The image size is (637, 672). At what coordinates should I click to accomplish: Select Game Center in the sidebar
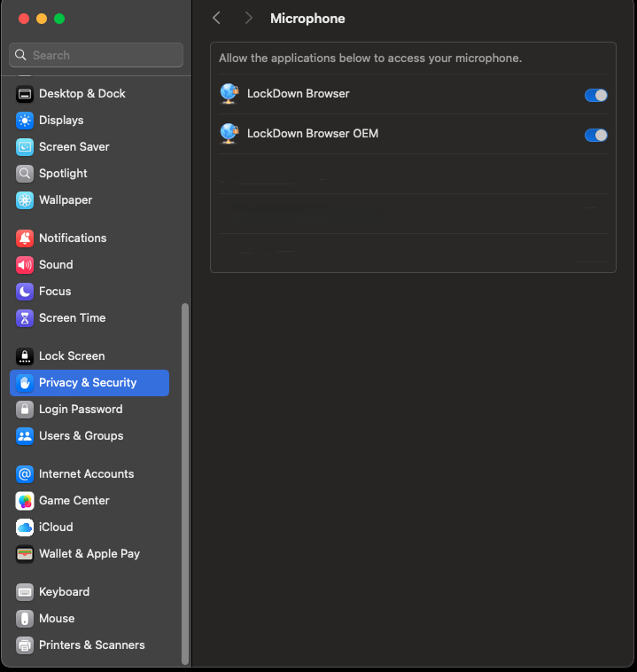(89, 501)
